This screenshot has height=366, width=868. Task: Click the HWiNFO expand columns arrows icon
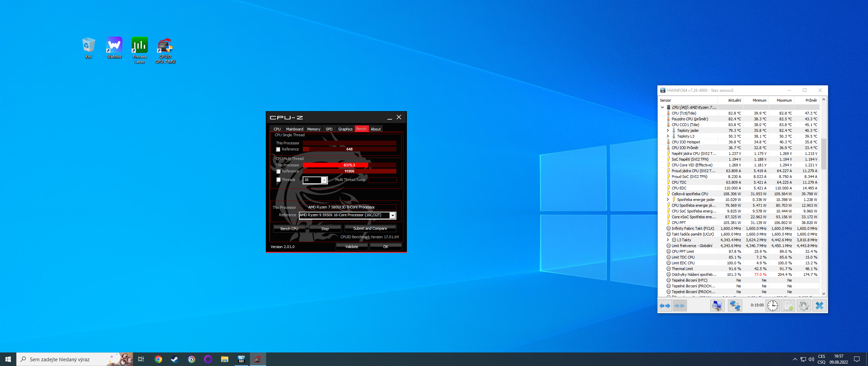665,306
